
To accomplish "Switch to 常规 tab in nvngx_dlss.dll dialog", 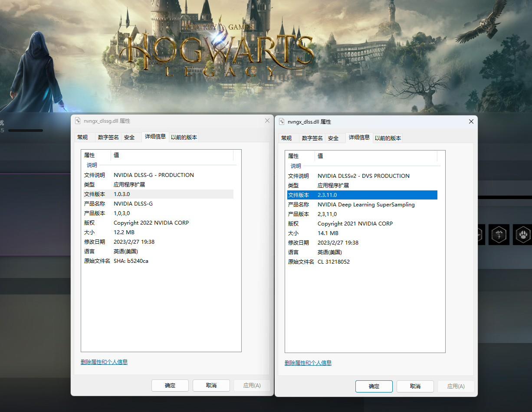I will [286, 138].
